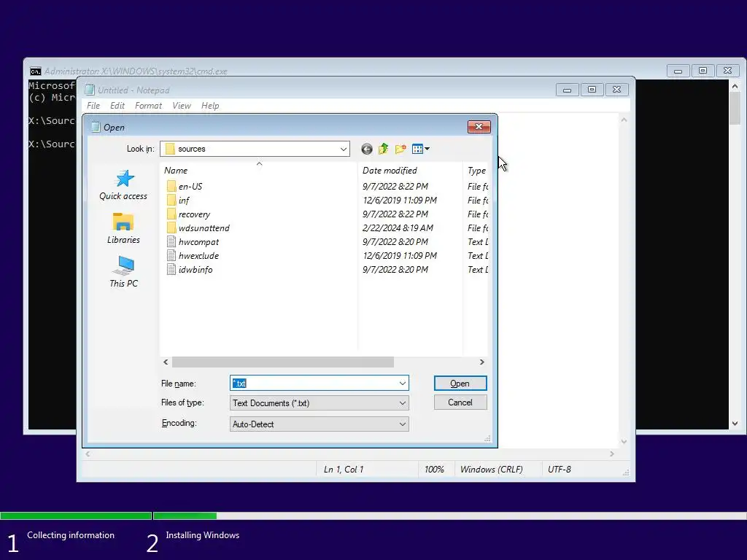Go up one folder level icon
Viewport: 747px width, 560px height.
point(384,149)
